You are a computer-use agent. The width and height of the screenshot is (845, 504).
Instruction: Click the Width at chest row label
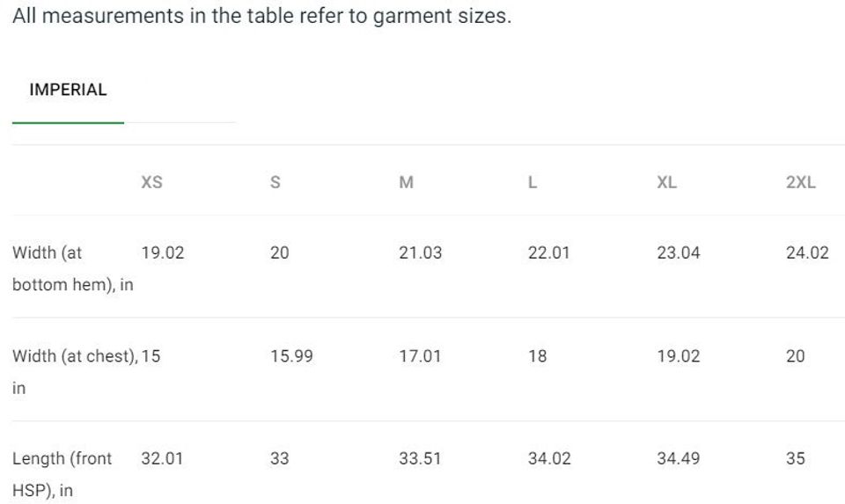[x=75, y=357]
